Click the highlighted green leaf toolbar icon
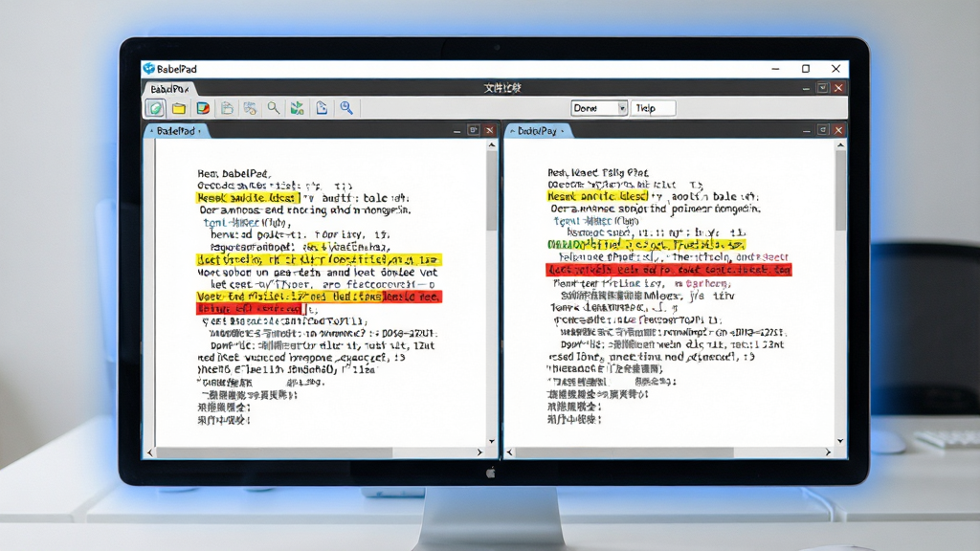Viewport: 980px width, 551px height. click(156, 108)
